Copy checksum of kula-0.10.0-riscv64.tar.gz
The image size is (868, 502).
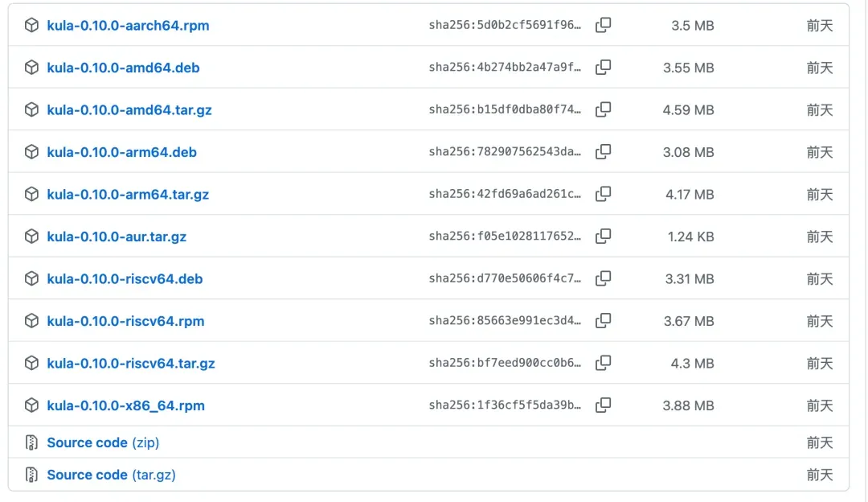(x=603, y=363)
